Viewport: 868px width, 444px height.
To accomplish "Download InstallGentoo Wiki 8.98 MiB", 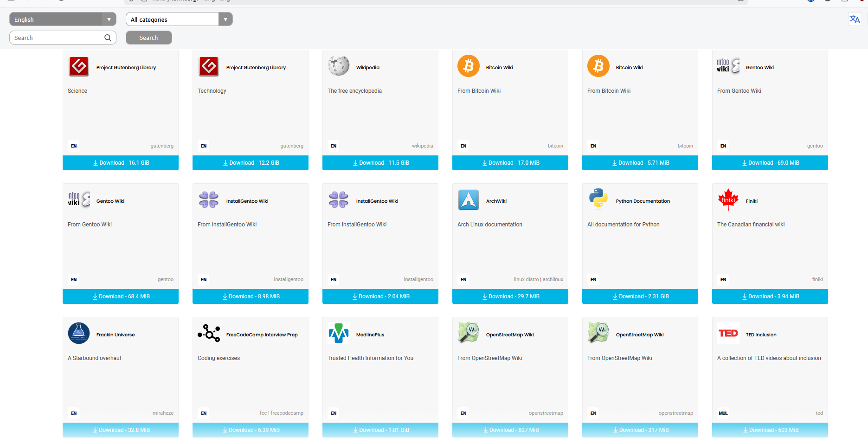I will point(251,296).
